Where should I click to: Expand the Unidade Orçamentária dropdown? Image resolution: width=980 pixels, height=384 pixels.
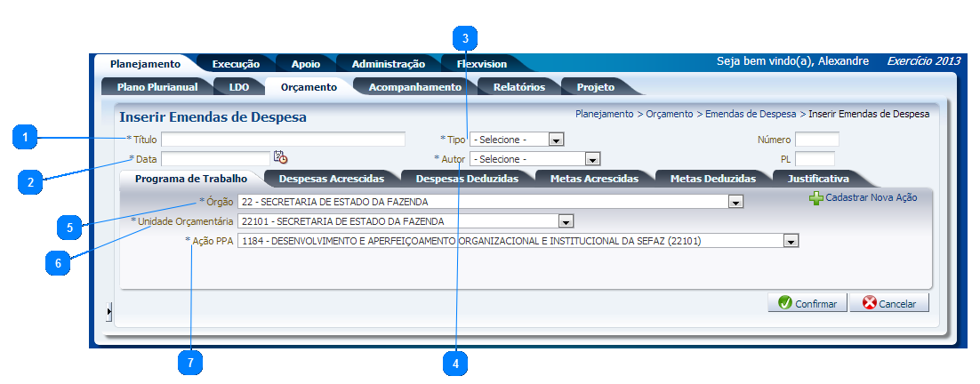565,221
